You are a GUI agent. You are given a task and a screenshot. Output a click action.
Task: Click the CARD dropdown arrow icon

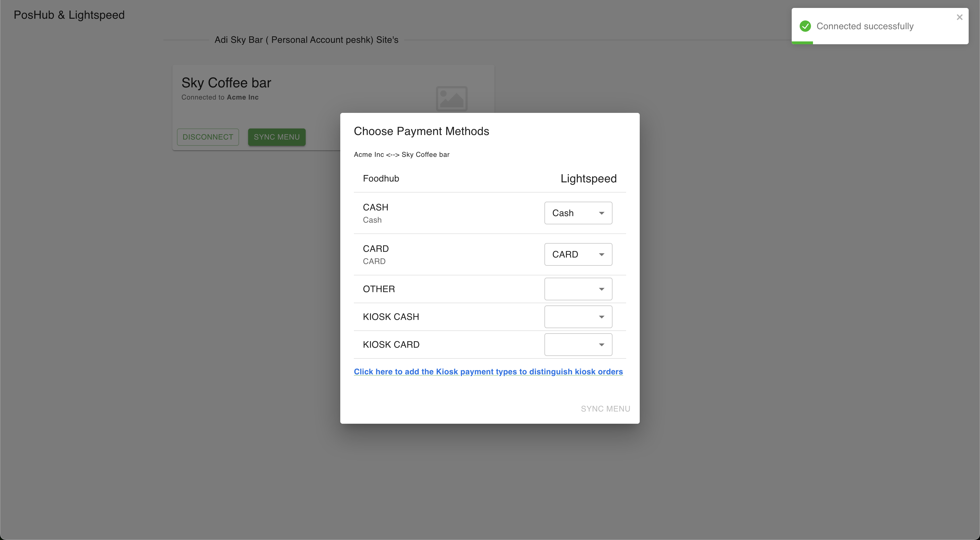pyautogui.click(x=601, y=255)
